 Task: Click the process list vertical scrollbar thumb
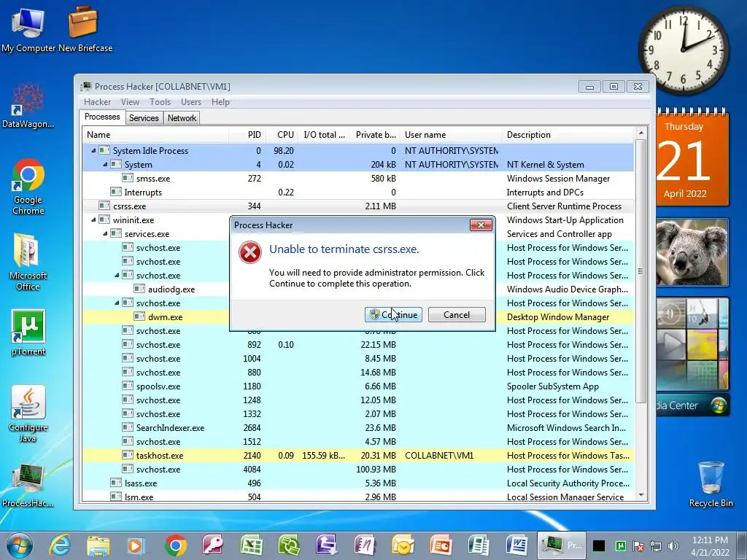[640, 271]
